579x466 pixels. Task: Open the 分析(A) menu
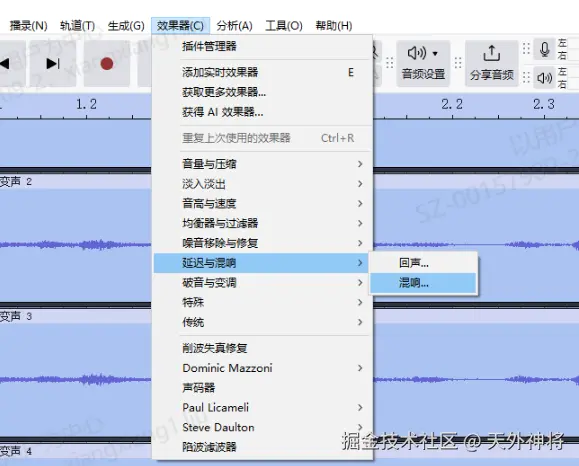pyautogui.click(x=234, y=25)
